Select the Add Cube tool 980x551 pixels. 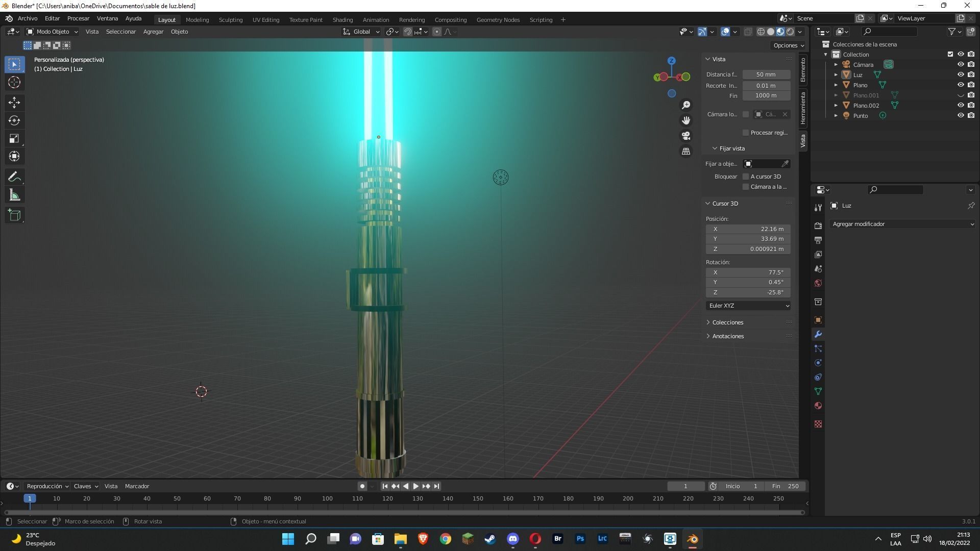click(x=14, y=215)
